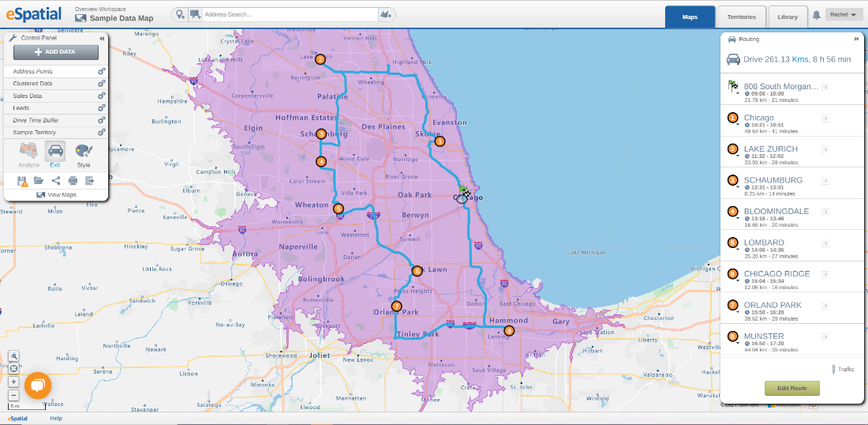Open a map using the folder icon

pyautogui.click(x=39, y=181)
